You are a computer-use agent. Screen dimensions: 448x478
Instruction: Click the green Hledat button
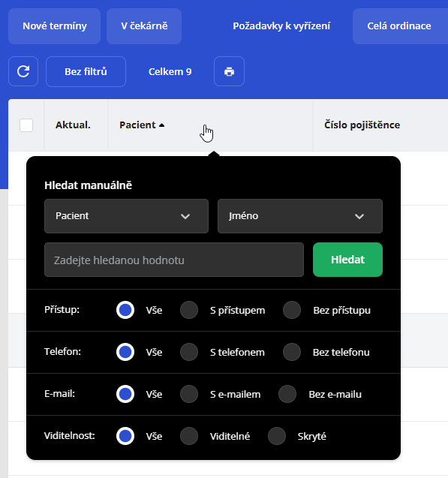point(347,260)
